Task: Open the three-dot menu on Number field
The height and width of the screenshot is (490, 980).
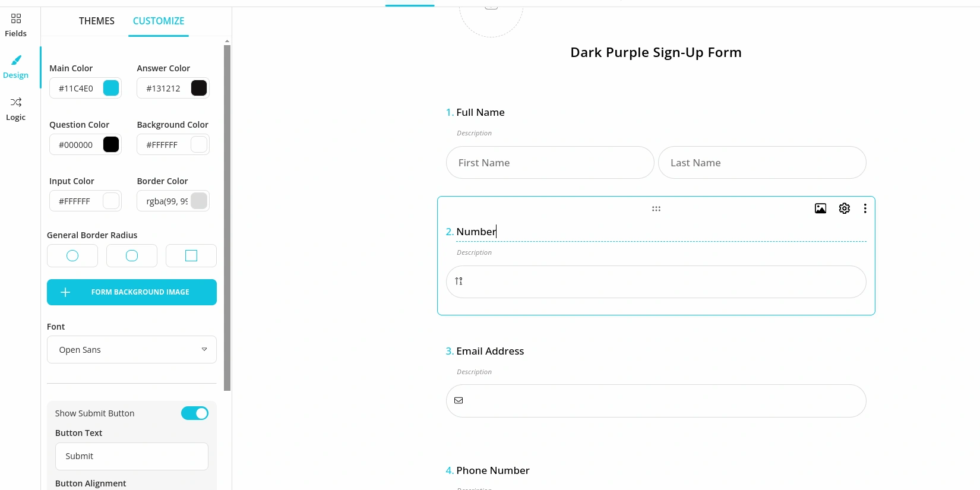Action: pos(865,208)
